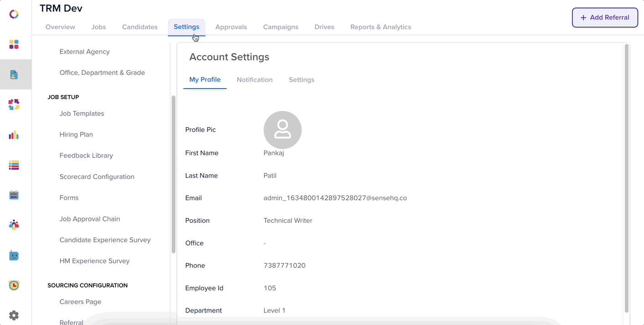The image size is (644, 325).
Task: Select the list sidebar icon
Action: pyautogui.click(x=14, y=165)
